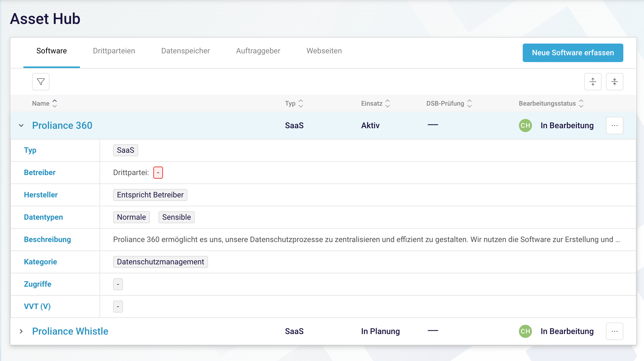Click the collapse all rows icon
Viewport: 644px width, 361px height.
click(614, 82)
